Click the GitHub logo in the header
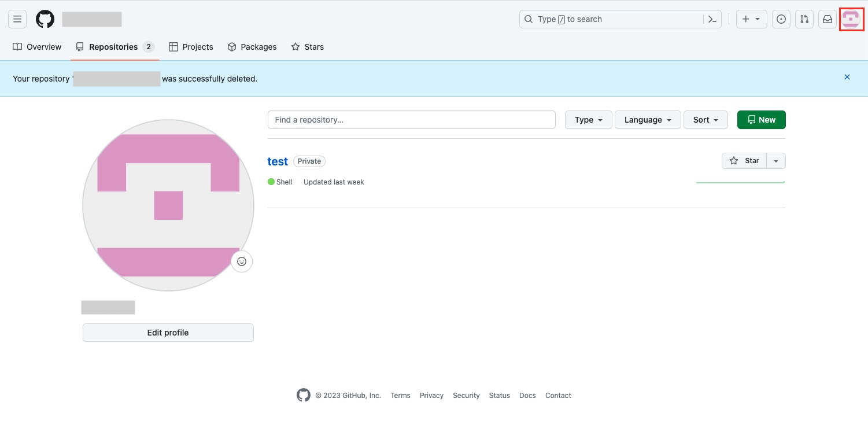This screenshot has height=424, width=868. (45, 19)
